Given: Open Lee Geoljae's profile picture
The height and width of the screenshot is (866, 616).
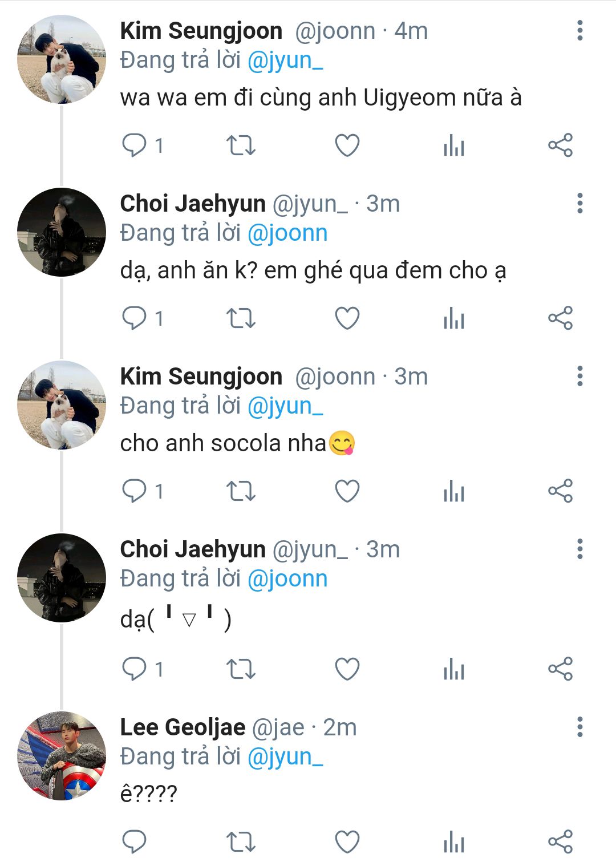Looking at the screenshot, I should pyautogui.click(x=62, y=755).
